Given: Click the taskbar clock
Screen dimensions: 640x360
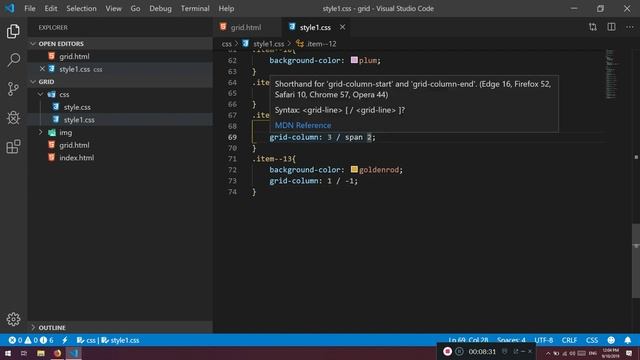Looking at the screenshot, I should [x=611, y=353].
